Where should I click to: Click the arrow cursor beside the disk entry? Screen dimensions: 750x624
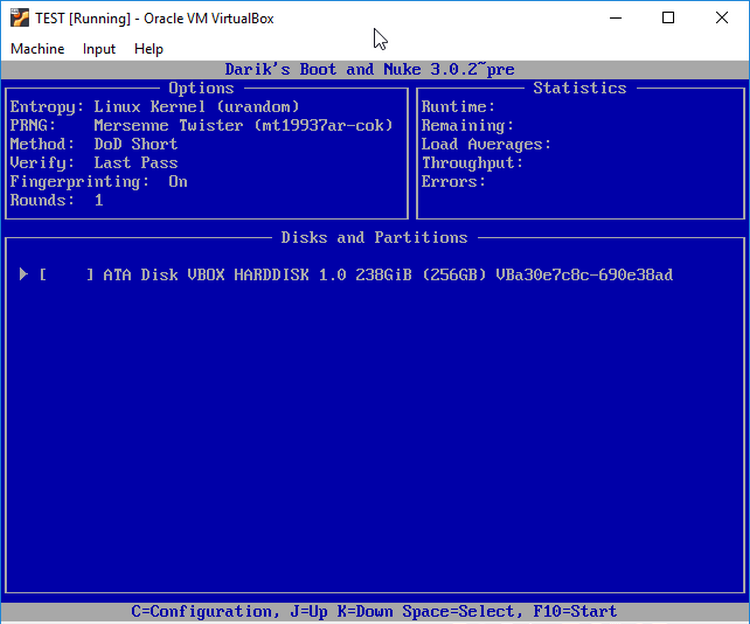pos(23,274)
